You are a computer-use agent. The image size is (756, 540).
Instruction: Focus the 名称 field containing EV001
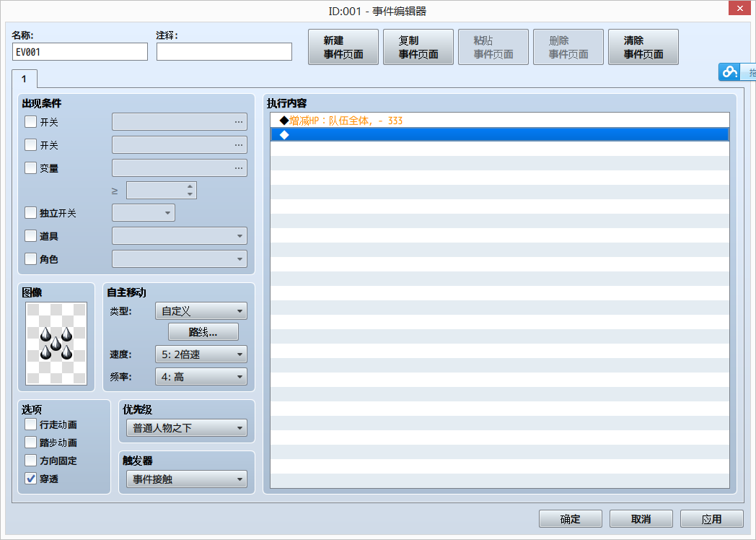pos(80,52)
